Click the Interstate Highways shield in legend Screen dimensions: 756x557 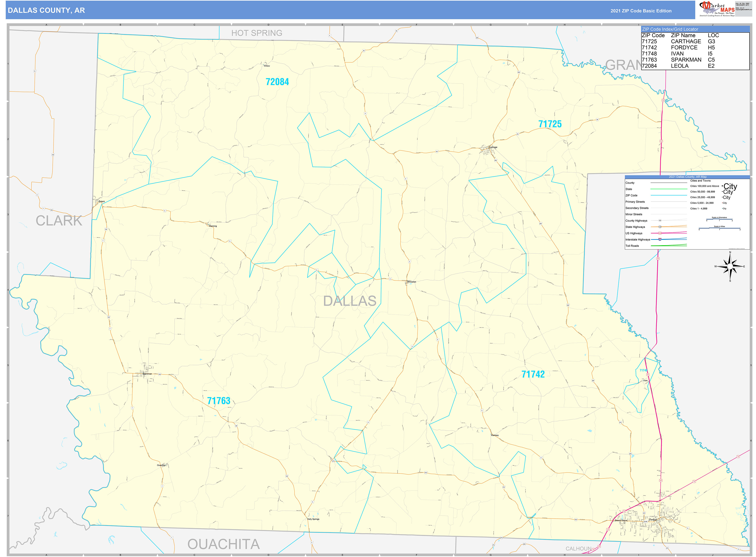pos(660,240)
